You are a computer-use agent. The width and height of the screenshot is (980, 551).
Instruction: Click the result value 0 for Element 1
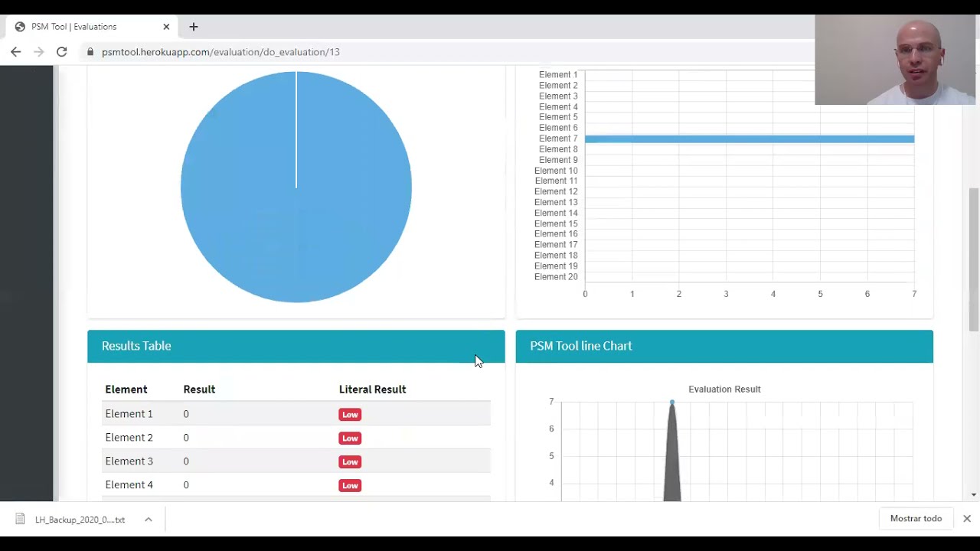[186, 414]
